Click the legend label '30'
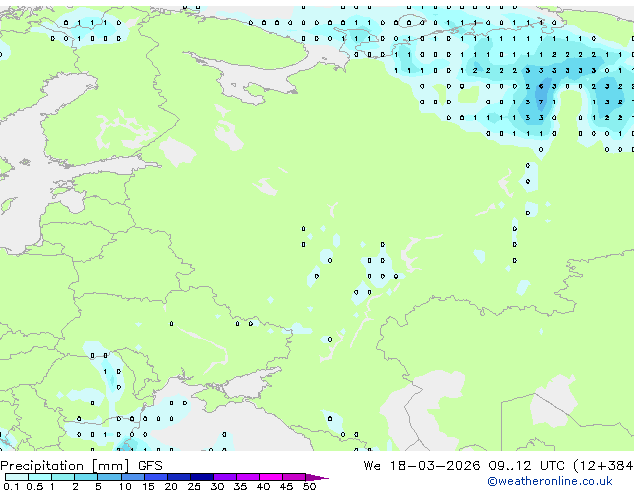This screenshot has width=634, height=490. point(217,486)
